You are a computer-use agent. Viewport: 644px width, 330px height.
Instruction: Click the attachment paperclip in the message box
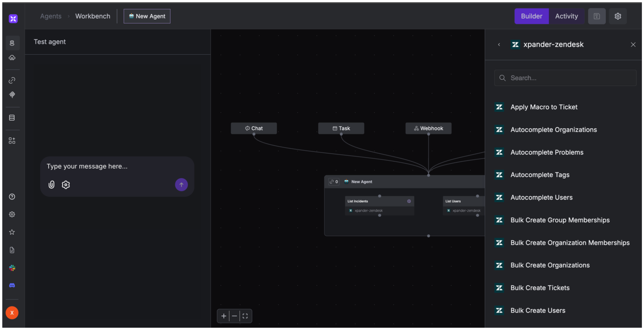pyautogui.click(x=51, y=185)
